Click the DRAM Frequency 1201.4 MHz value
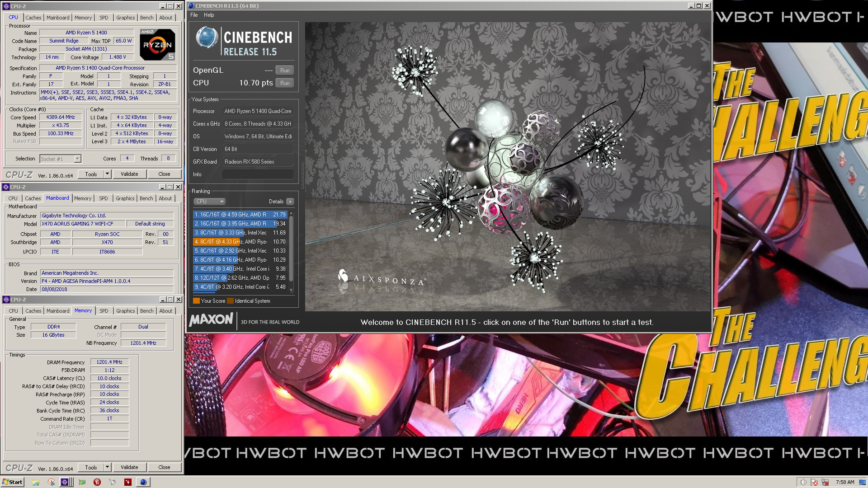Screen dimensions: 868x488 coord(109,362)
